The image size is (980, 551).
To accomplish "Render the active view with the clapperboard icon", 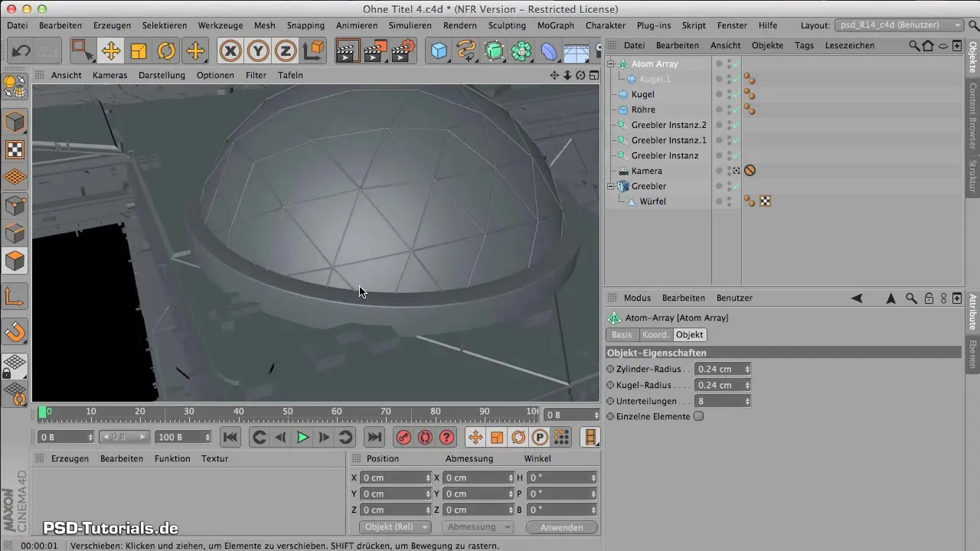I will click(x=348, y=51).
